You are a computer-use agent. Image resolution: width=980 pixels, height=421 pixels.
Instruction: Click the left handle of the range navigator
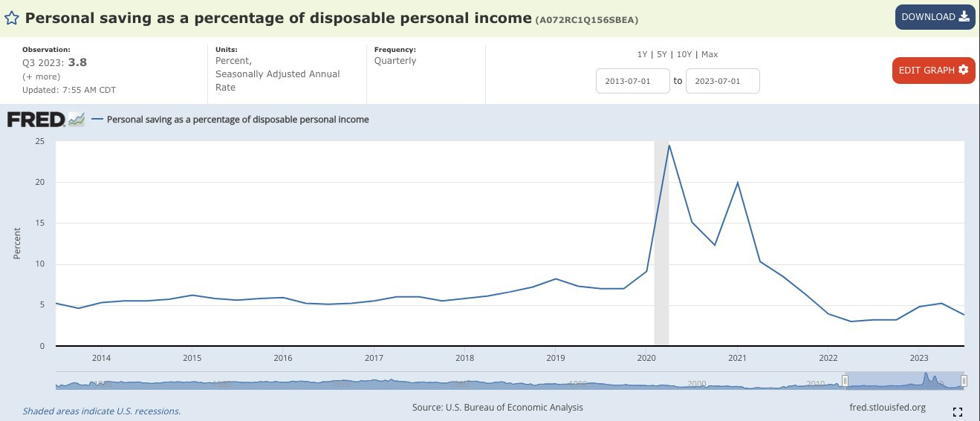click(845, 381)
